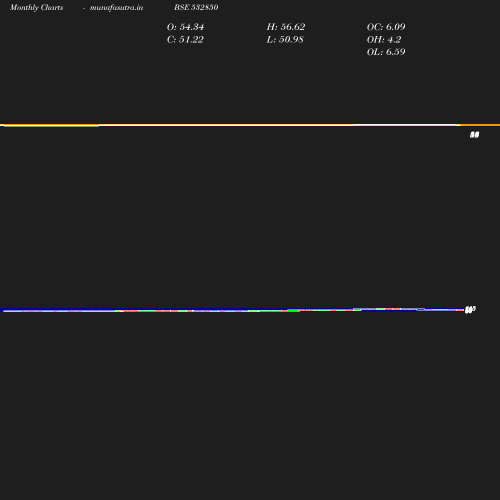Click the OL: 6.59 reading
The width and height of the screenshot is (500, 500).
click(386, 52)
